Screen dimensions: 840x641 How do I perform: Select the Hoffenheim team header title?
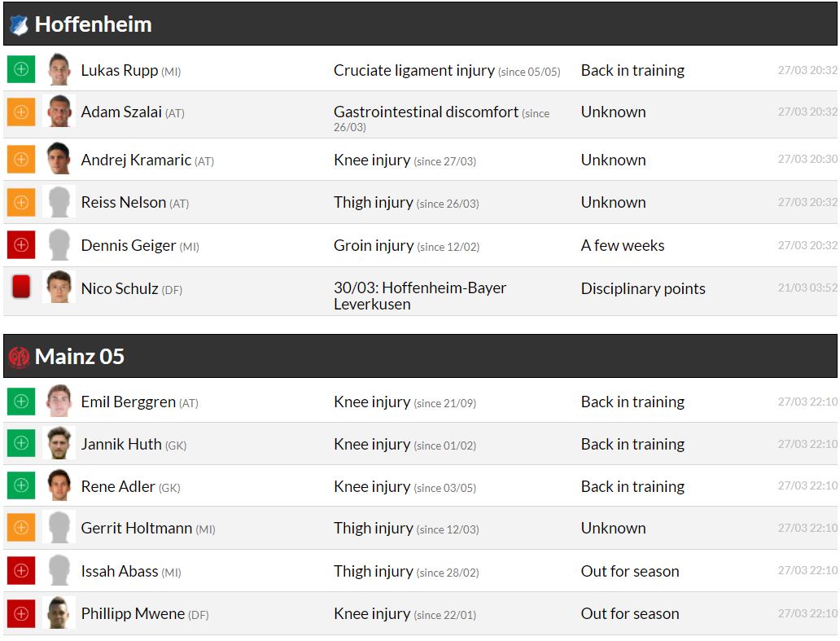click(x=94, y=24)
